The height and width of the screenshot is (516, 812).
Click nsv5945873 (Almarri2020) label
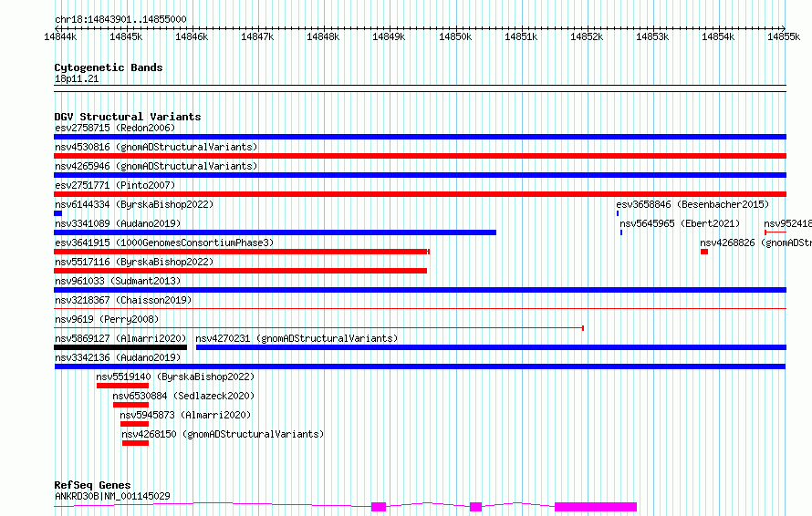tap(185, 415)
